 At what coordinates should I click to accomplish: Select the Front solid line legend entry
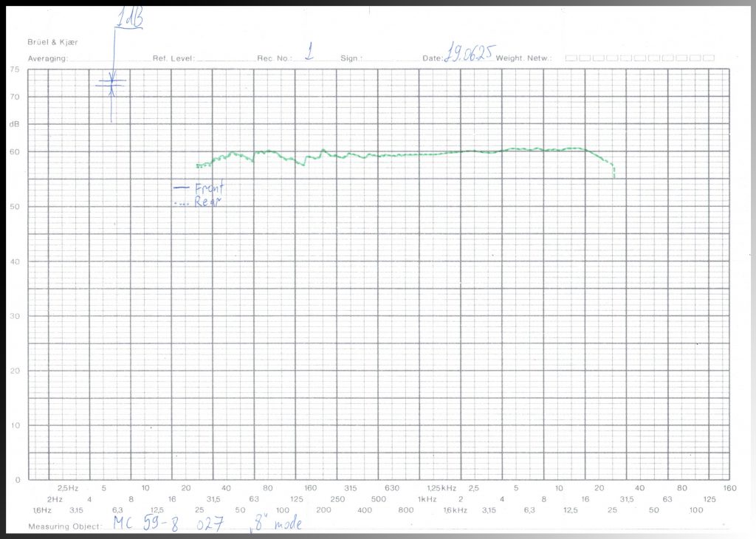click(198, 188)
